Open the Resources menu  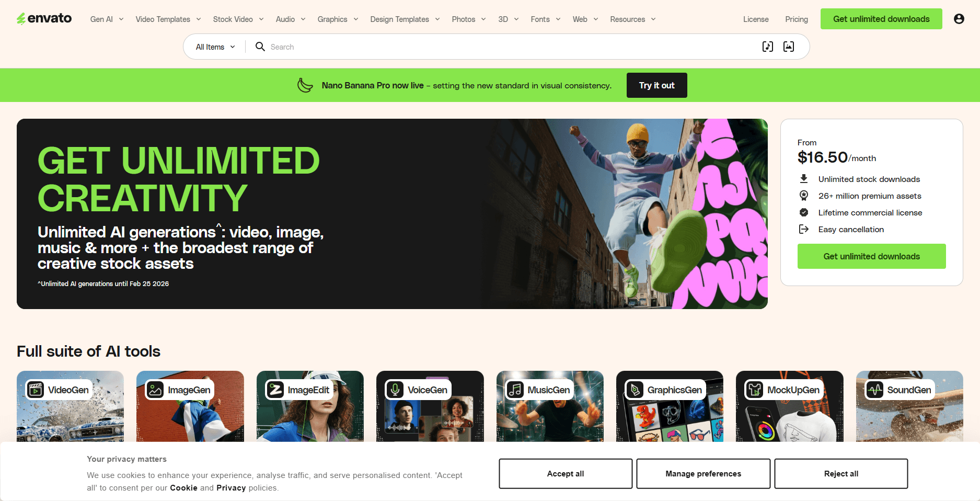point(633,19)
